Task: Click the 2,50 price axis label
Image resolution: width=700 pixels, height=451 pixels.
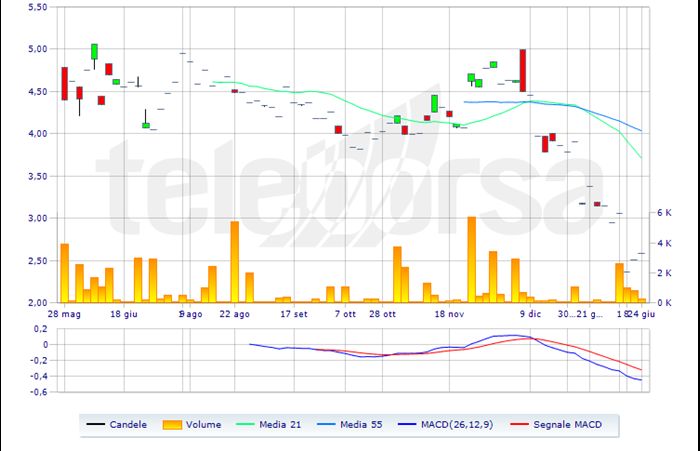Action: tap(38, 260)
